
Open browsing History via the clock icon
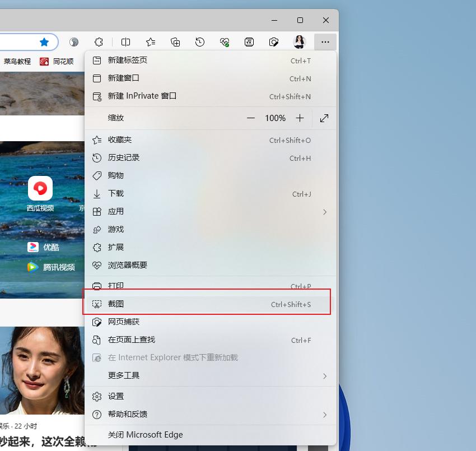click(200, 42)
